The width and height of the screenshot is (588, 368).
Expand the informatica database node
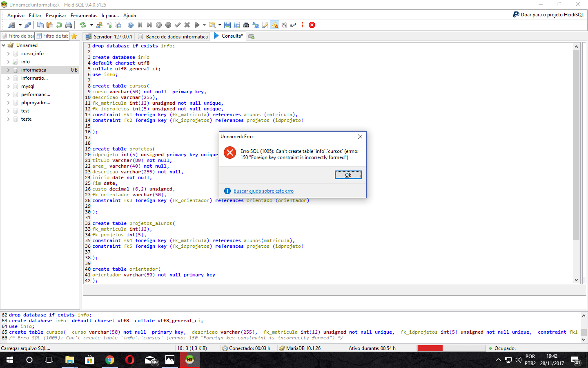[x=8, y=70]
